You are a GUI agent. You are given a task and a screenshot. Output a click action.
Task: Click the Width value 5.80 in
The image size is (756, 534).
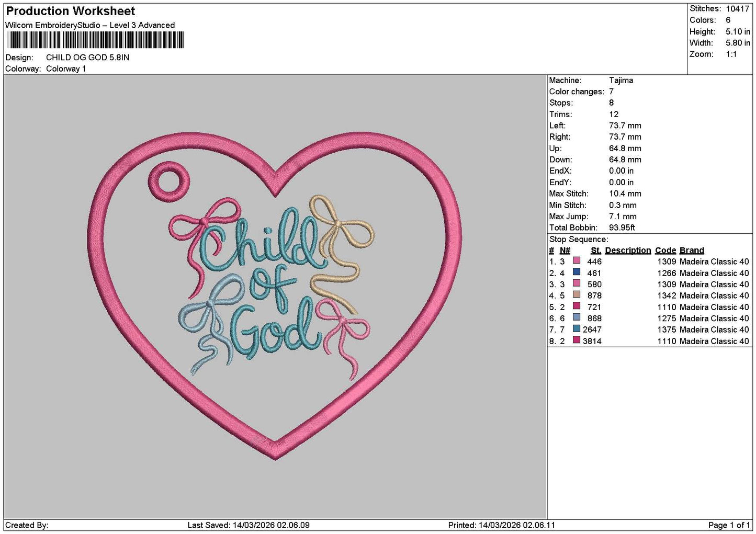point(738,43)
